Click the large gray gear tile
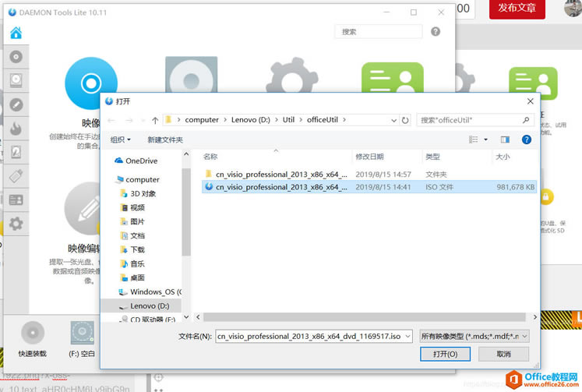 (292, 75)
